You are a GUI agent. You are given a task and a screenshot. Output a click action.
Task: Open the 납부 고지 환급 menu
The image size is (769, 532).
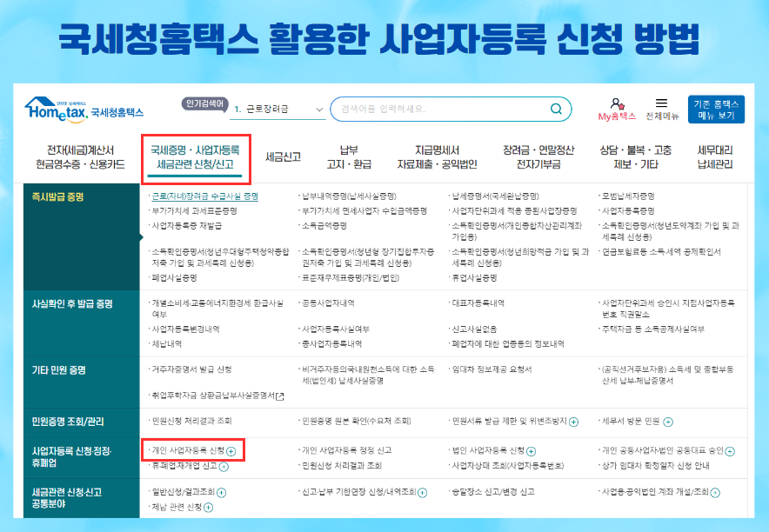tap(349, 156)
